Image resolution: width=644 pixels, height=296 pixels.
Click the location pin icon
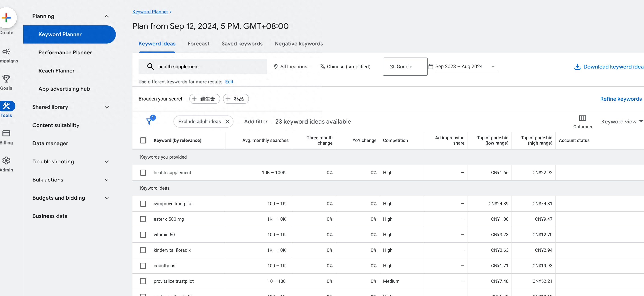[x=276, y=67]
